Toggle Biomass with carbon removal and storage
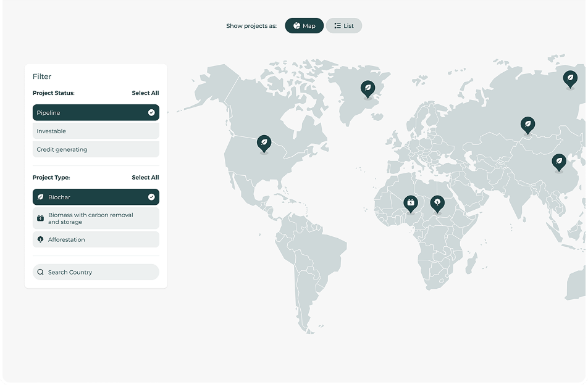Image resolution: width=588 pixels, height=385 pixels. coord(96,218)
